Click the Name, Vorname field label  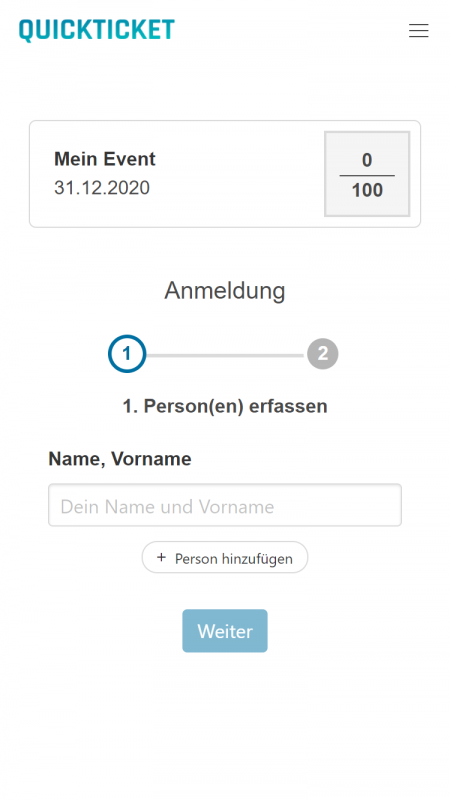pyautogui.click(x=120, y=459)
